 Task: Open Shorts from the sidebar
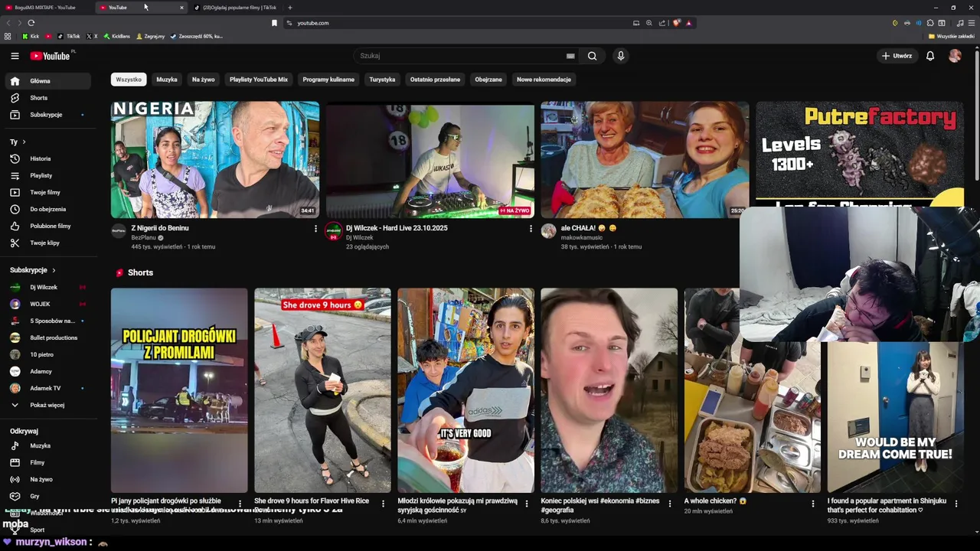point(47,98)
